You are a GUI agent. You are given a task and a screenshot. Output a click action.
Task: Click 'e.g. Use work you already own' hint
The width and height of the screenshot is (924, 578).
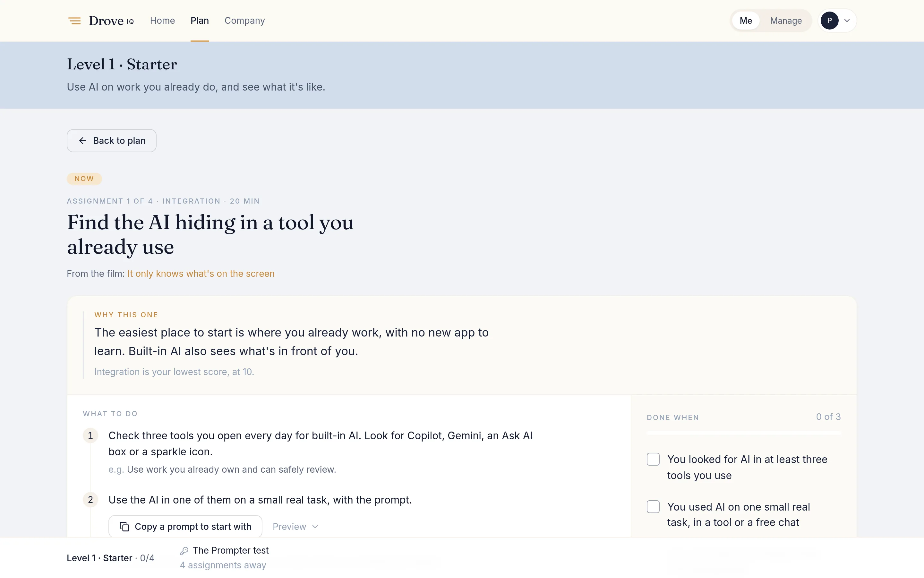click(222, 469)
